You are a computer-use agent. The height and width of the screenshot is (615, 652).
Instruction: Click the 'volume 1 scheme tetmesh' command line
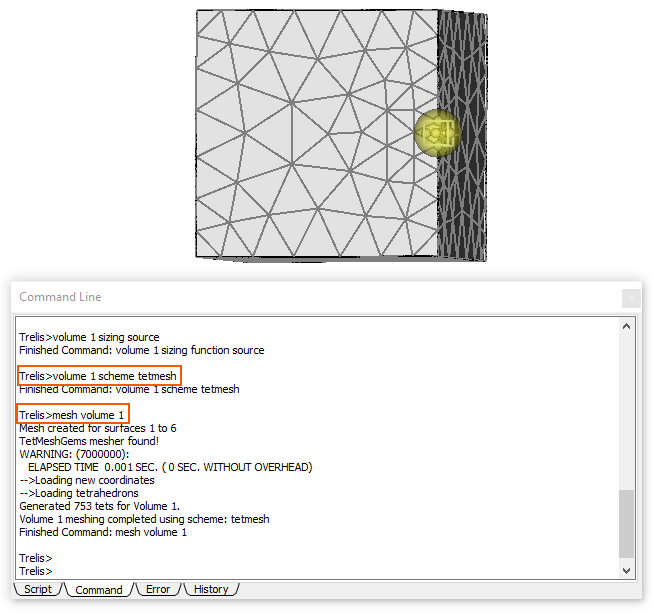(99, 376)
